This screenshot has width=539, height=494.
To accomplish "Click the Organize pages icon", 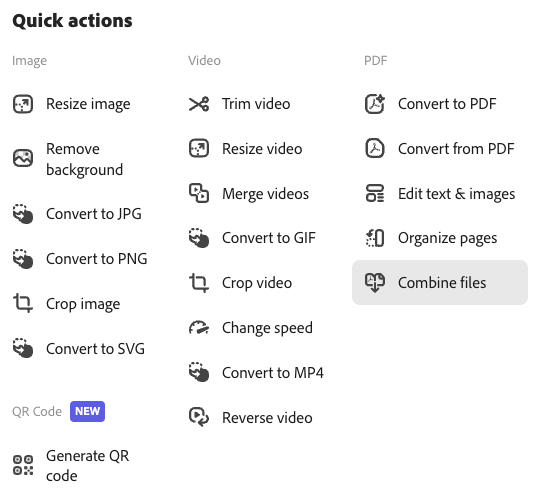I will coord(375,238).
